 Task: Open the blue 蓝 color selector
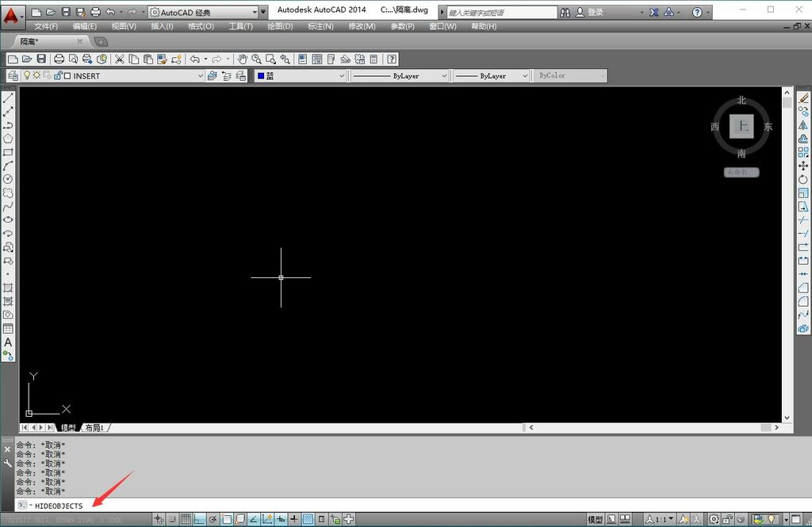(x=301, y=76)
